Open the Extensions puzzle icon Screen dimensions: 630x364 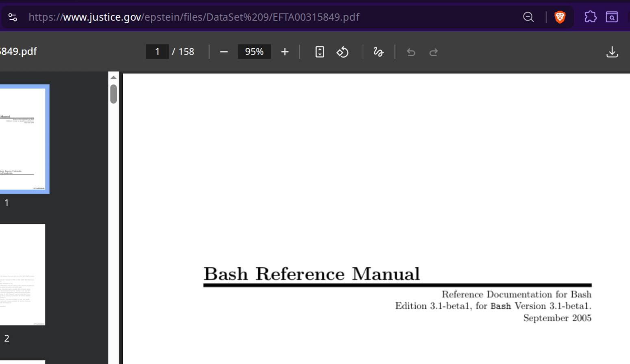coord(590,17)
